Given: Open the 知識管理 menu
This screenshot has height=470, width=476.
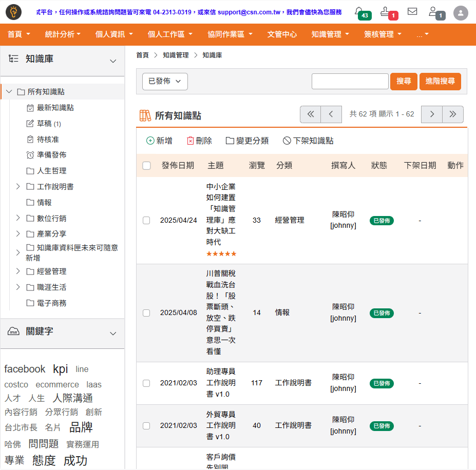Looking at the screenshot, I should [330, 34].
